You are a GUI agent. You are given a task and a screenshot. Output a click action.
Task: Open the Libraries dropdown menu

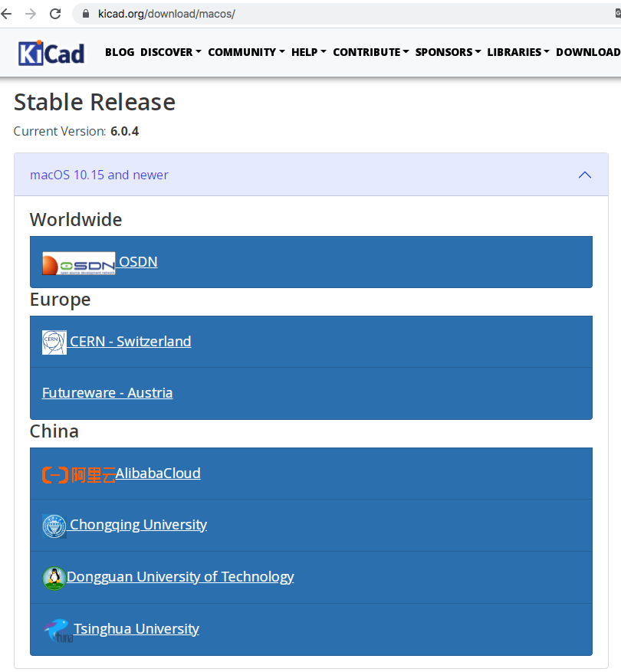[518, 52]
